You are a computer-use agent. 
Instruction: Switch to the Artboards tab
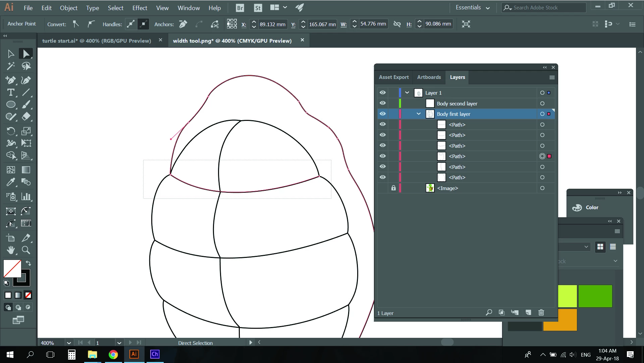coord(429,77)
